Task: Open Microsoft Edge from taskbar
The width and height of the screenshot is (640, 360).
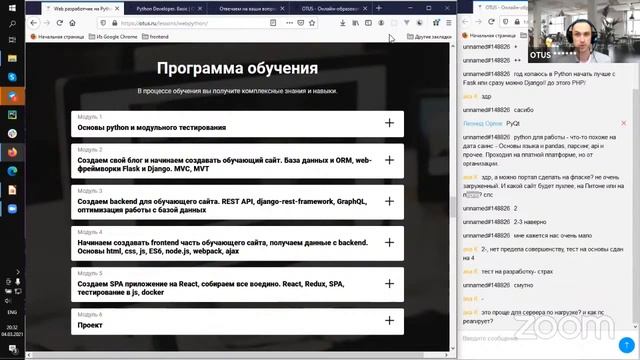Action: pyautogui.click(x=12, y=171)
